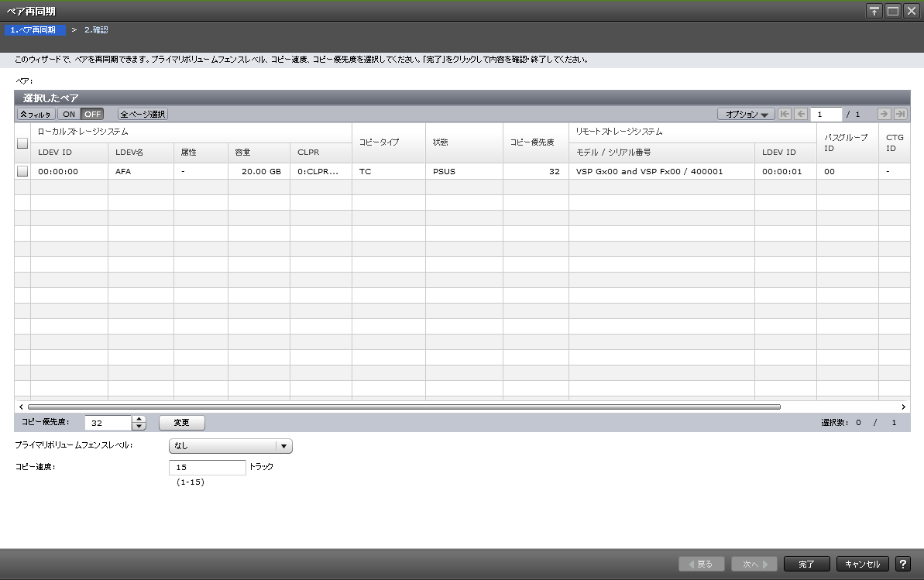The height and width of the screenshot is (580, 924).
Task: Open the フィルタ filter button
Action: 36,115
